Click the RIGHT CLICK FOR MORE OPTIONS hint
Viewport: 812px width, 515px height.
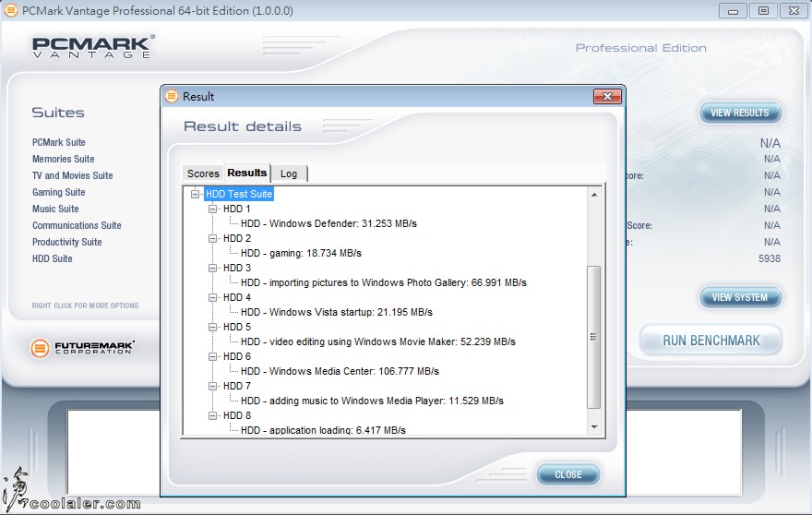(86, 305)
